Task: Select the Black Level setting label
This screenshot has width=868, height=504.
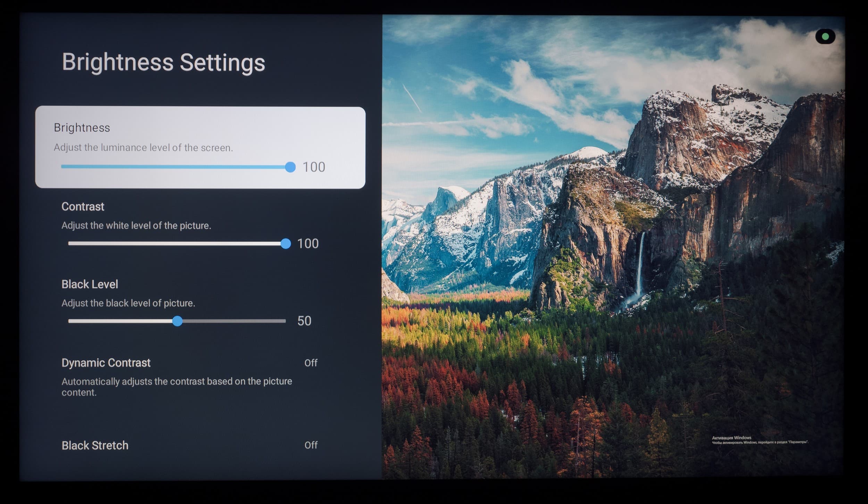Action: [90, 284]
